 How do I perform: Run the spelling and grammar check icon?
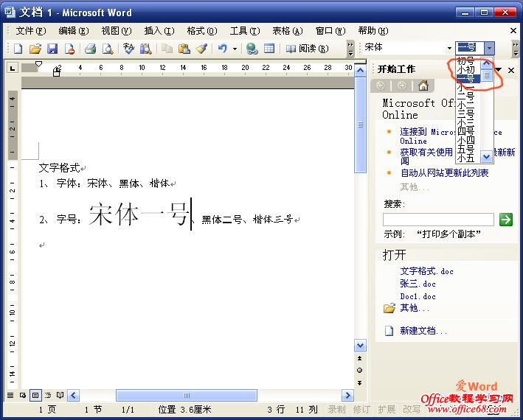(x=128, y=49)
